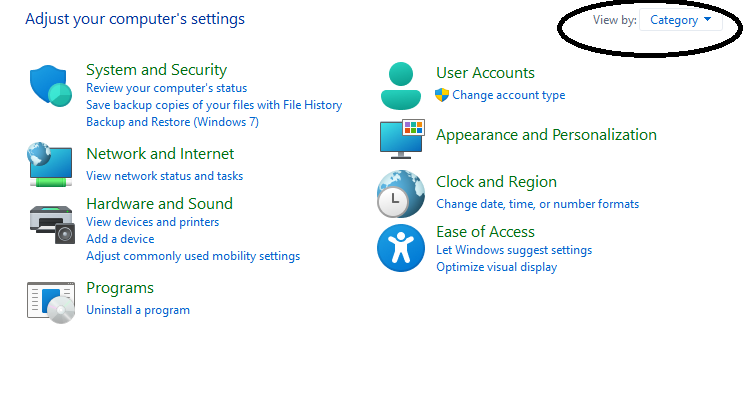Viewport: 744px width, 399px height.
Task: Open System and Security heading
Action: tap(157, 70)
